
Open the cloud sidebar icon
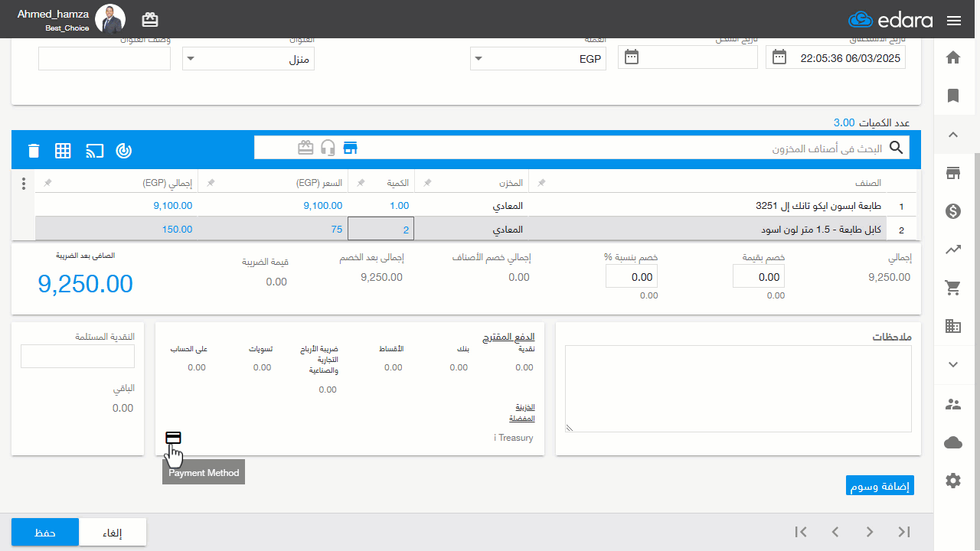point(953,442)
